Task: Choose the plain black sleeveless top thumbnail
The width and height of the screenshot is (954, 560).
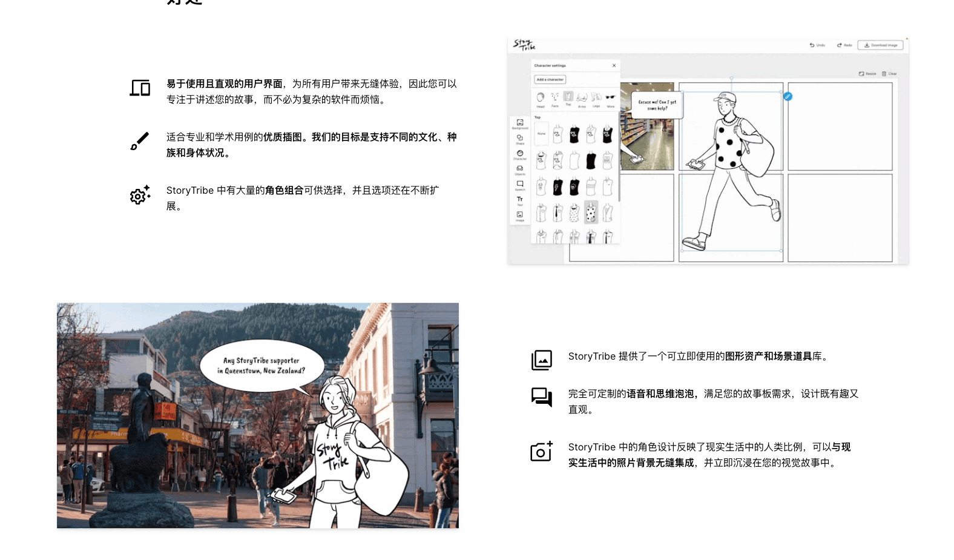Action: click(x=591, y=160)
